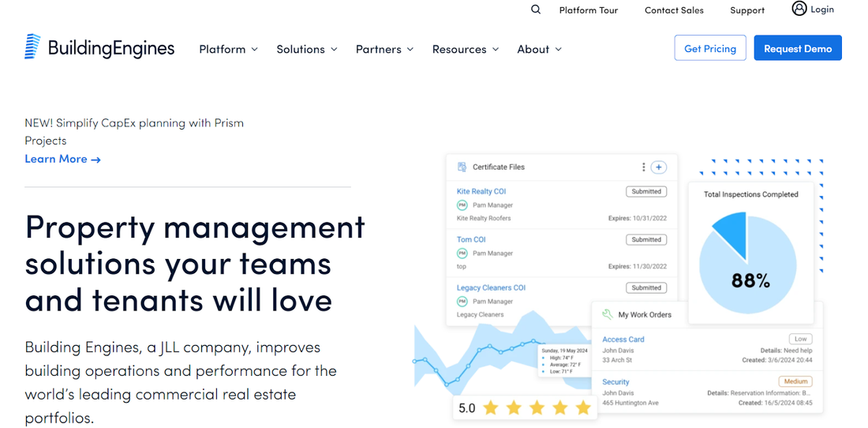Click the 'My Work Orders' heading
This screenshot has width=868, height=428.
click(x=645, y=314)
